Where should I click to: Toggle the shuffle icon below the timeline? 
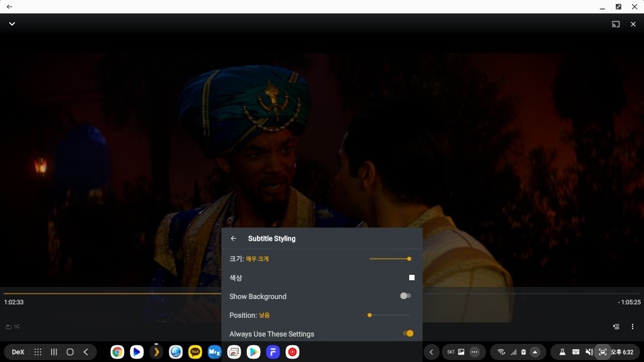point(17,326)
